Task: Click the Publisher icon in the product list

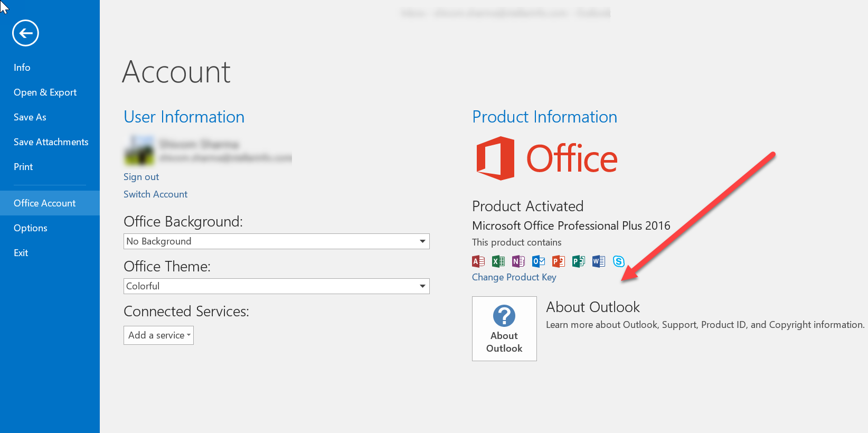Action: pos(579,261)
